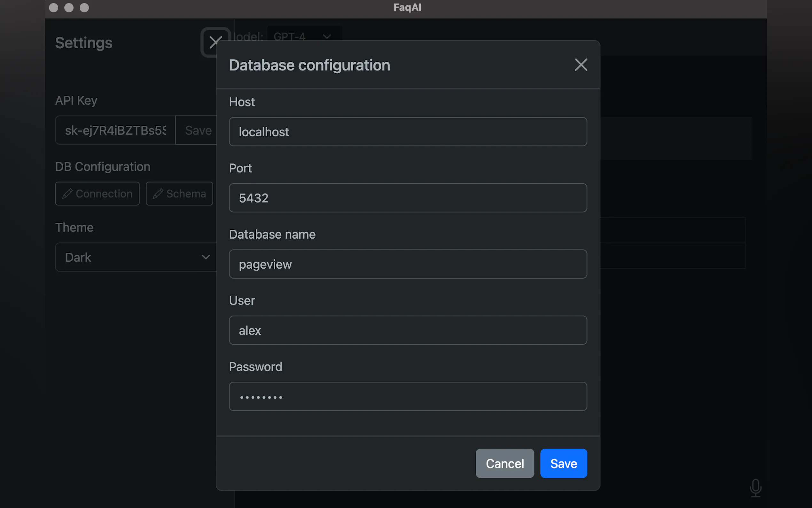Select the User input showing alex

click(x=408, y=330)
